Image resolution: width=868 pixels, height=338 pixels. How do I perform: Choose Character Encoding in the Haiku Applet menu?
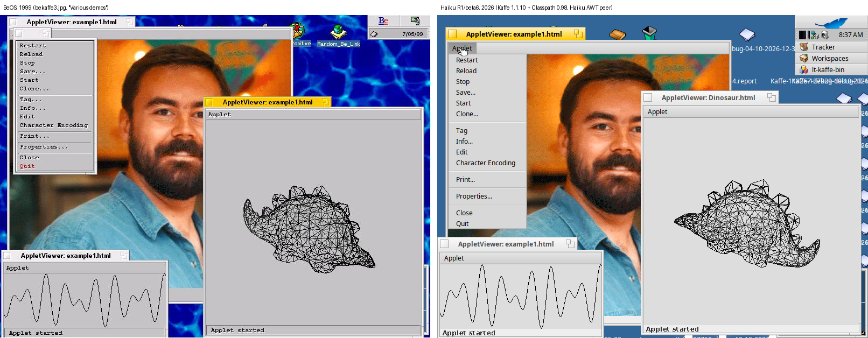[488, 163]
